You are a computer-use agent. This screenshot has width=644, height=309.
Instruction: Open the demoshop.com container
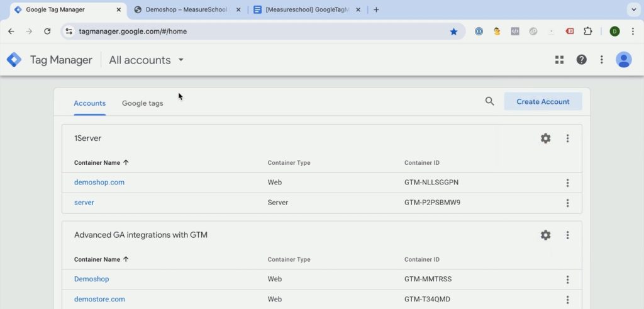coord(99,183)
